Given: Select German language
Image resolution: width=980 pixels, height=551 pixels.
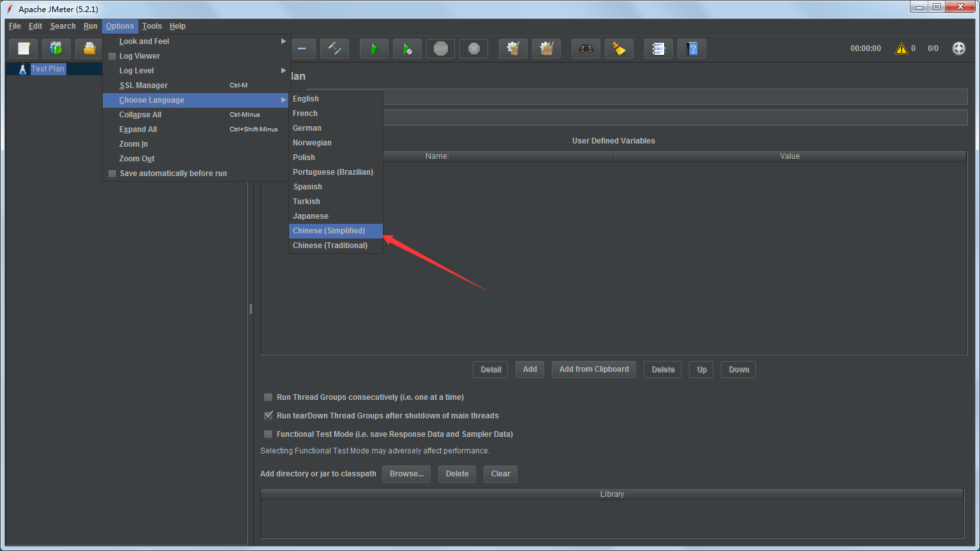Looking at the screenshot, I should tap(336, 128).
